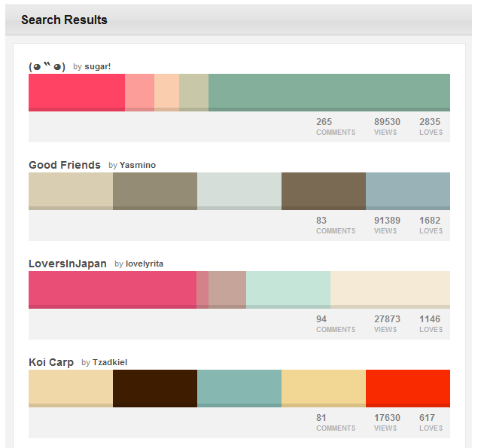
Task: Open the Good Friends palette title
Action: coord(65,165)
